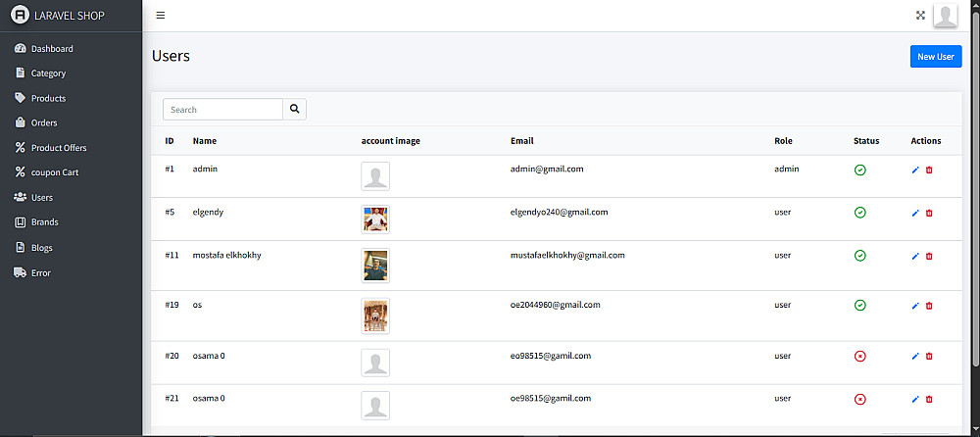This screenshot has width=980, height=437.
Task: Go to Products in sidebar
Action: 48,98
